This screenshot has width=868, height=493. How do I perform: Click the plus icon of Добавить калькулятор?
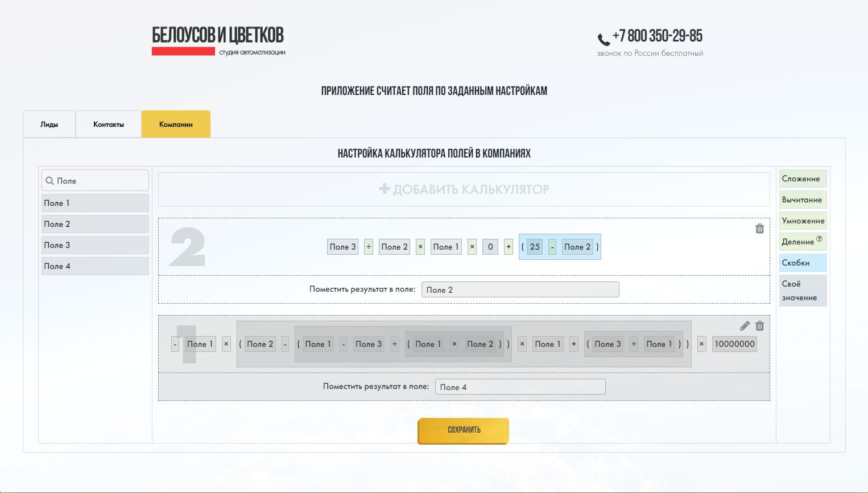click(x=385, y=189)
